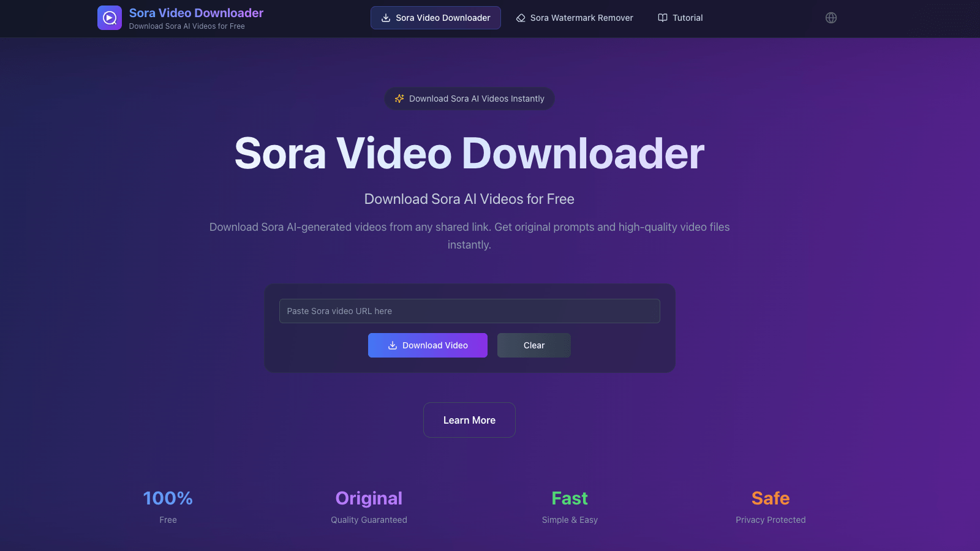Click the Download Sora AI Videos Instantly badge
Screen dimensions: 980x551
469,99
